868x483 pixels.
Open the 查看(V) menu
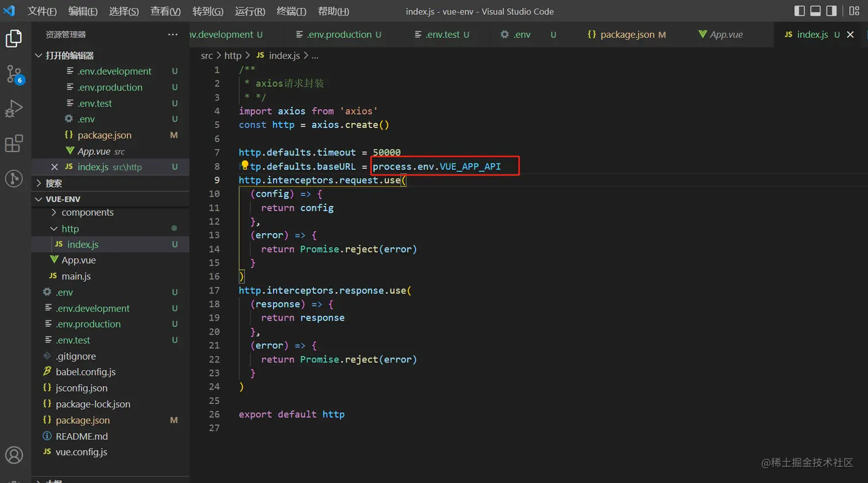[x=165, y=11]
